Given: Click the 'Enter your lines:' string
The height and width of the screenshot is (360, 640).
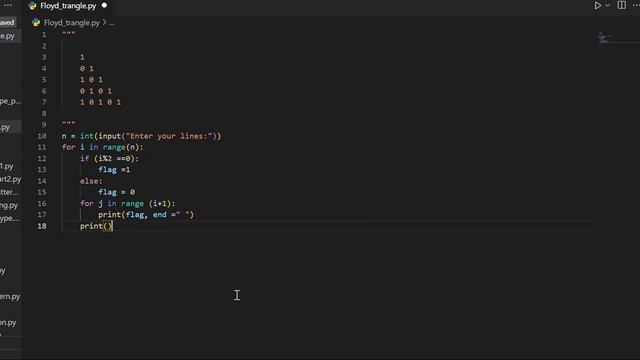Looking at the screenshot, I should [x=169, y=136].
